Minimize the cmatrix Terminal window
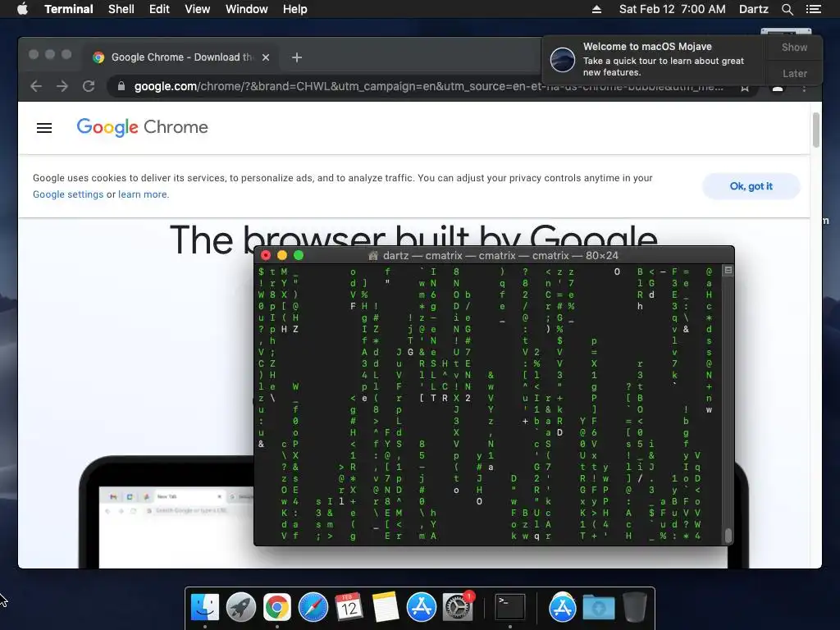This screenshot has width=840, height=630. point(282,256)
